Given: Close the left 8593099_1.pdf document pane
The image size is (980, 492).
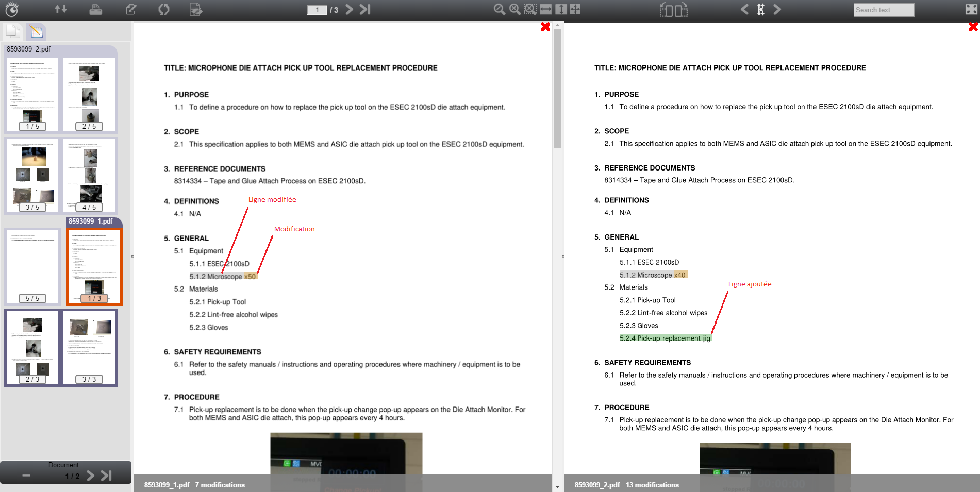Looking at the screenshot, I should 545,27.
